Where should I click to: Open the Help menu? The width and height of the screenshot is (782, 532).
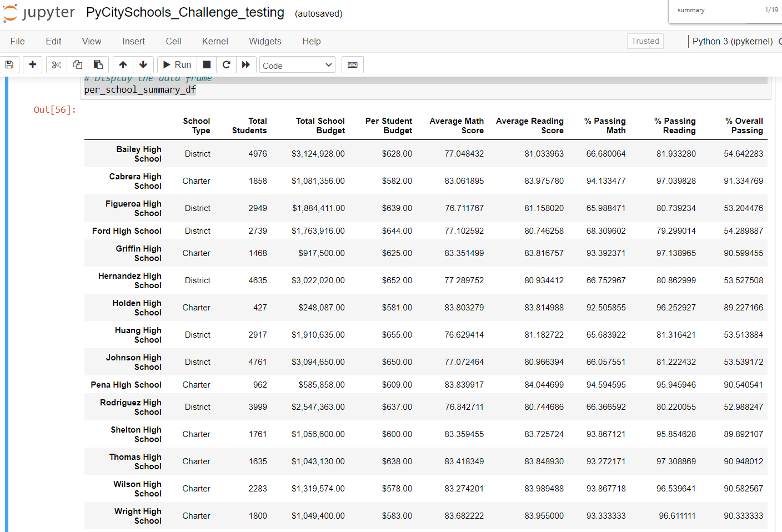pyautogui.click(x=312, y=42)
